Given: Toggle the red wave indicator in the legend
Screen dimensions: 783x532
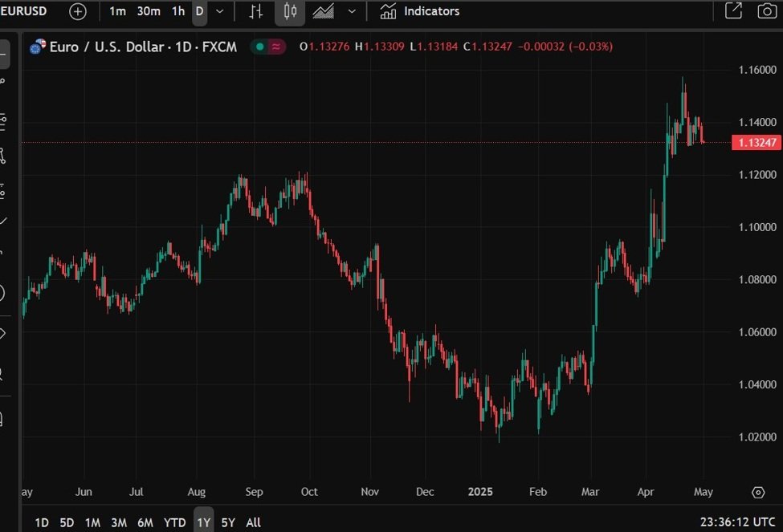Looking at the screenshot, I should 277,47.
